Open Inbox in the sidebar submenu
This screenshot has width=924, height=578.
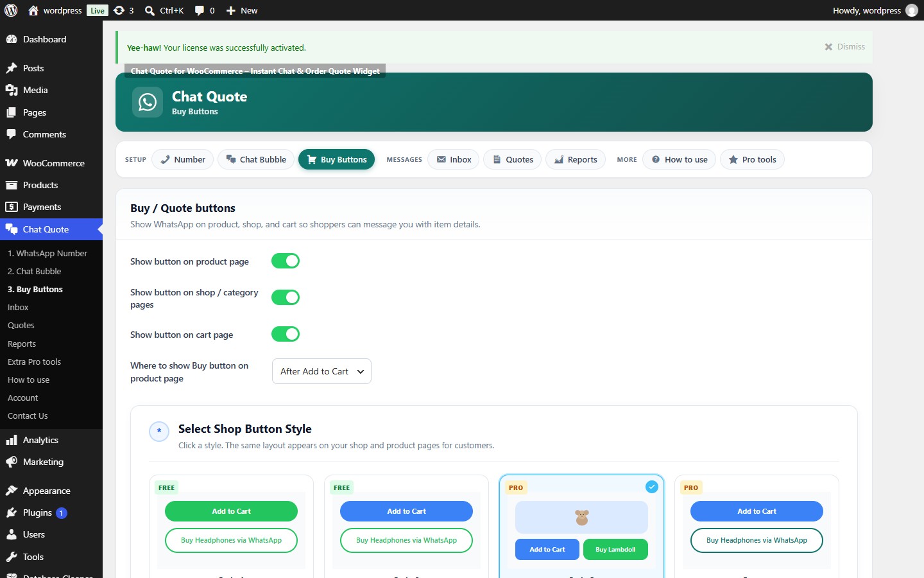pos(18,307)
